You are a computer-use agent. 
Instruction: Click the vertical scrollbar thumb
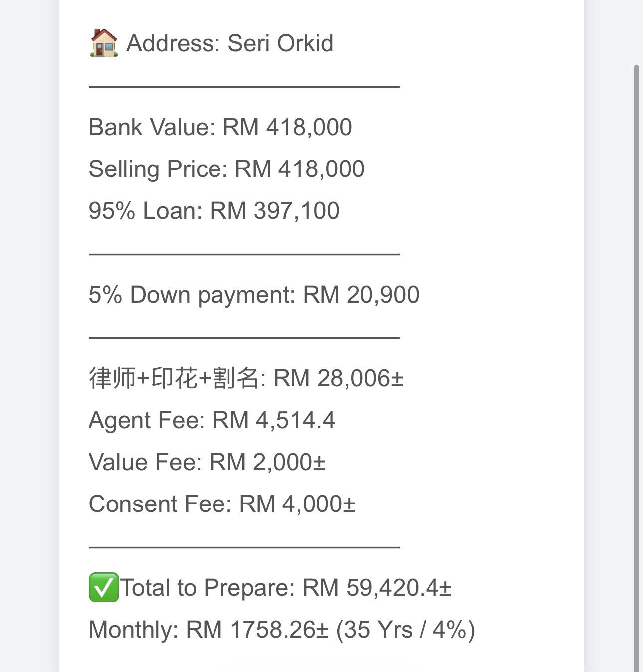tap(636, 349)
